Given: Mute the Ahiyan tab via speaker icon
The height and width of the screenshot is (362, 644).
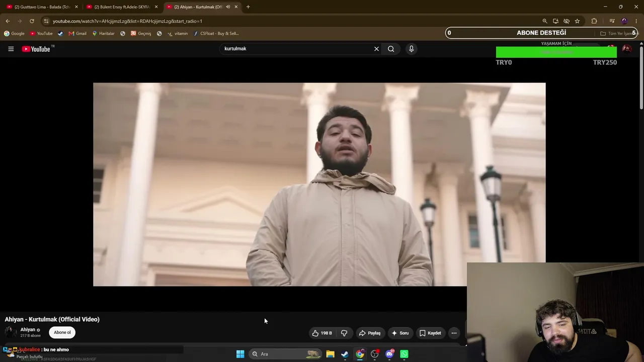Looking at the screenshot, I should pos(228,7).
